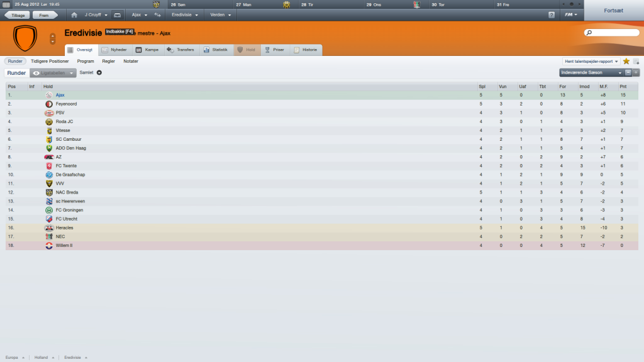Open the Feyenoord team link

66,104
